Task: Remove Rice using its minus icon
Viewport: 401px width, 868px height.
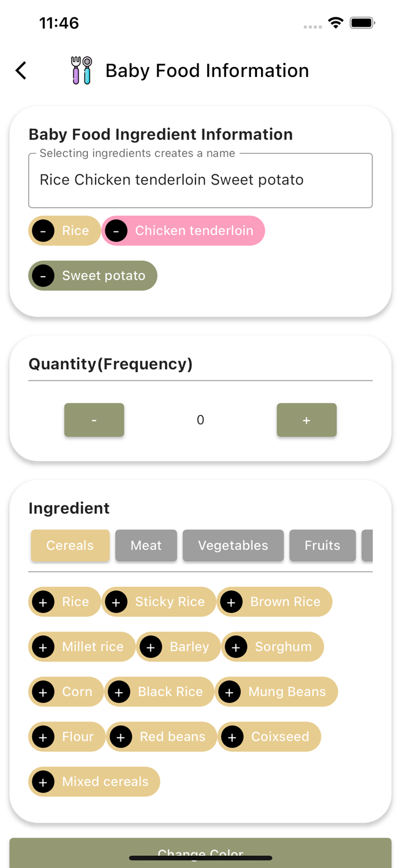Action: [43, 230]
